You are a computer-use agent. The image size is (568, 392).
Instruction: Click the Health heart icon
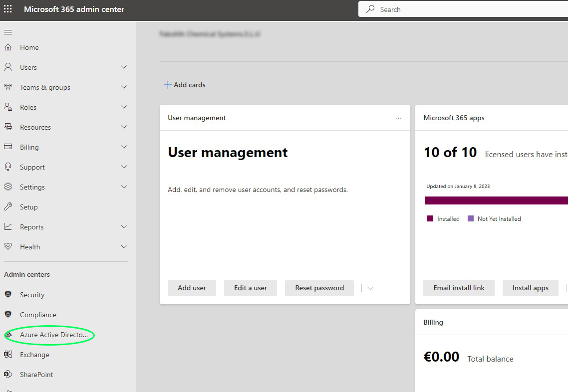(x=8, y=246)
